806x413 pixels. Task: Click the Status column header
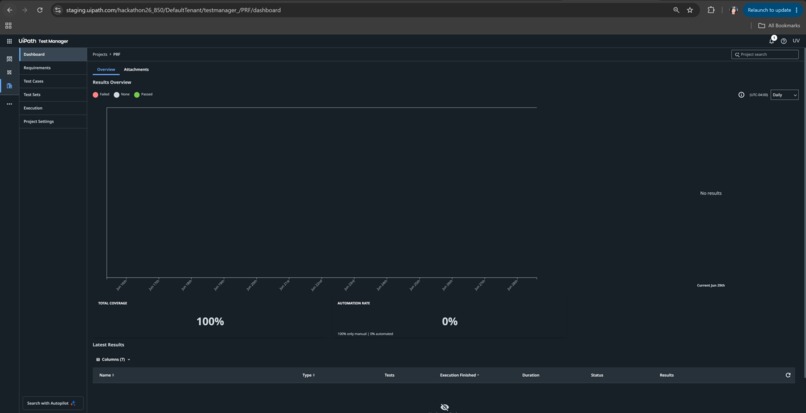click(597, 375)
